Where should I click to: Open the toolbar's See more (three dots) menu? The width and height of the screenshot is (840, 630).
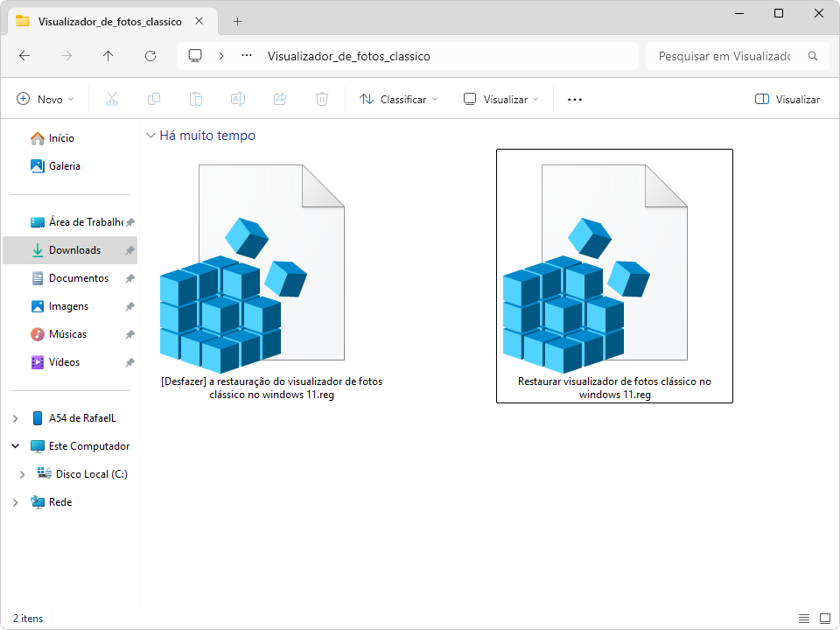pos(575,100)
